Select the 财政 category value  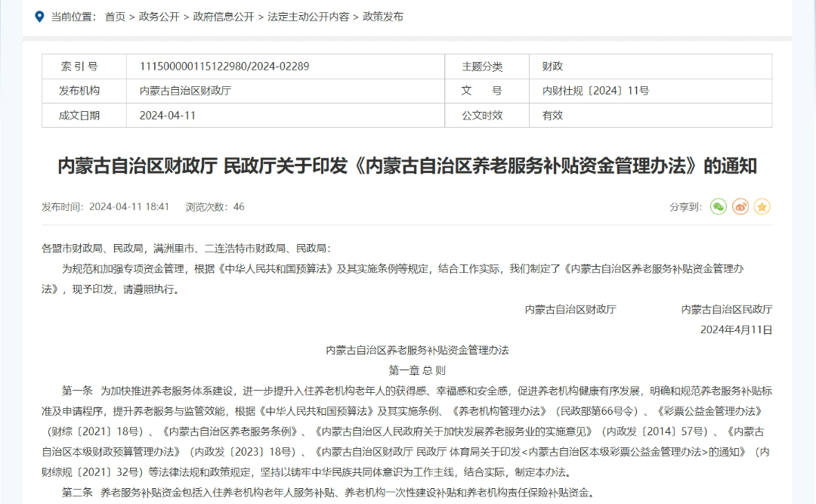coord(552,66)
